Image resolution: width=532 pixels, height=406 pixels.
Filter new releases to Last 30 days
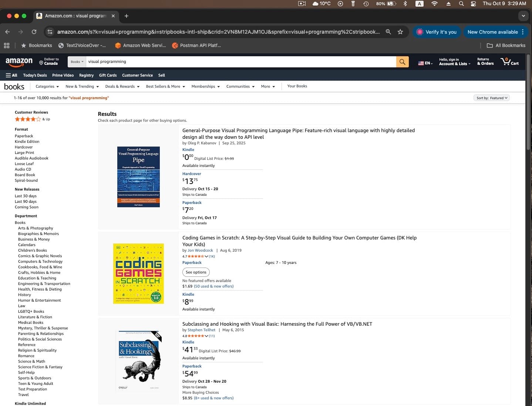coord(26,196)
